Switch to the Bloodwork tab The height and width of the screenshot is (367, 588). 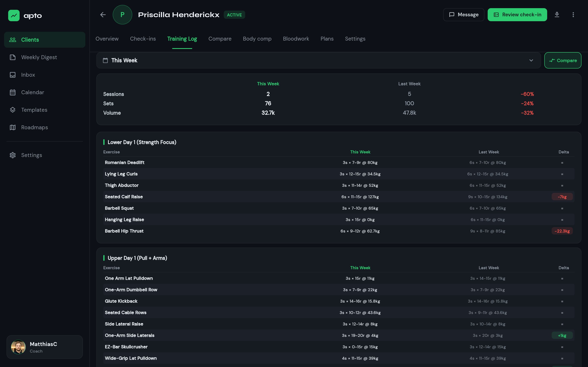coord(296,39)
